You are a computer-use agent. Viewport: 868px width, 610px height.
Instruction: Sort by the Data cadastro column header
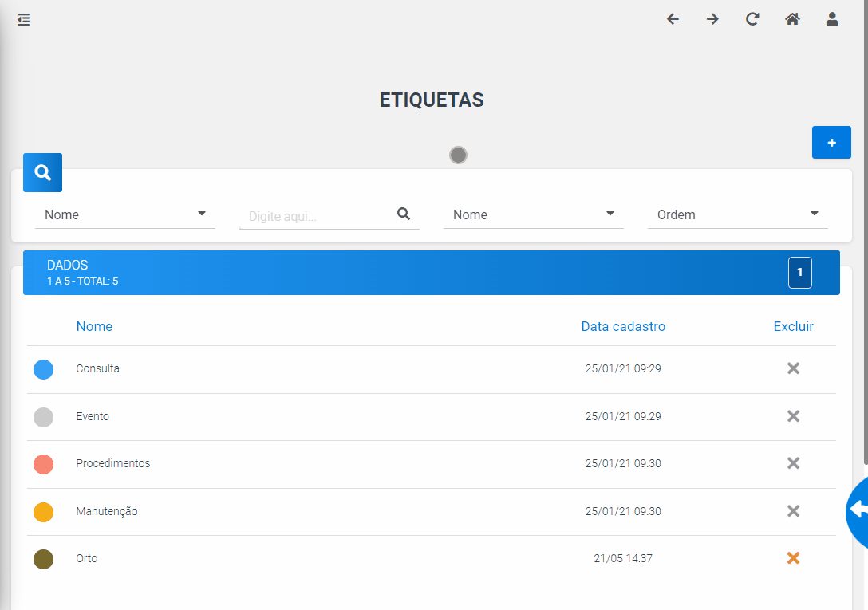(x=623, y=327)
